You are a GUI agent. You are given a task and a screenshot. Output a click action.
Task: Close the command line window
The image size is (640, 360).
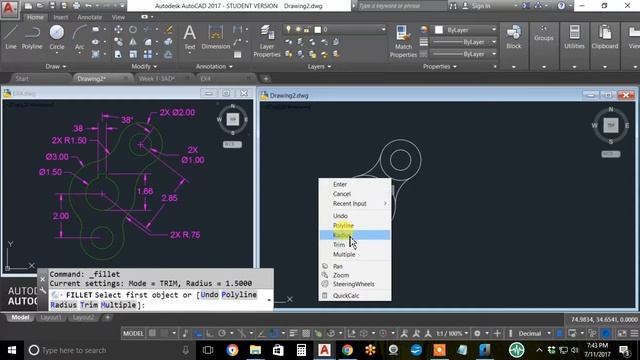coord(42,279)
